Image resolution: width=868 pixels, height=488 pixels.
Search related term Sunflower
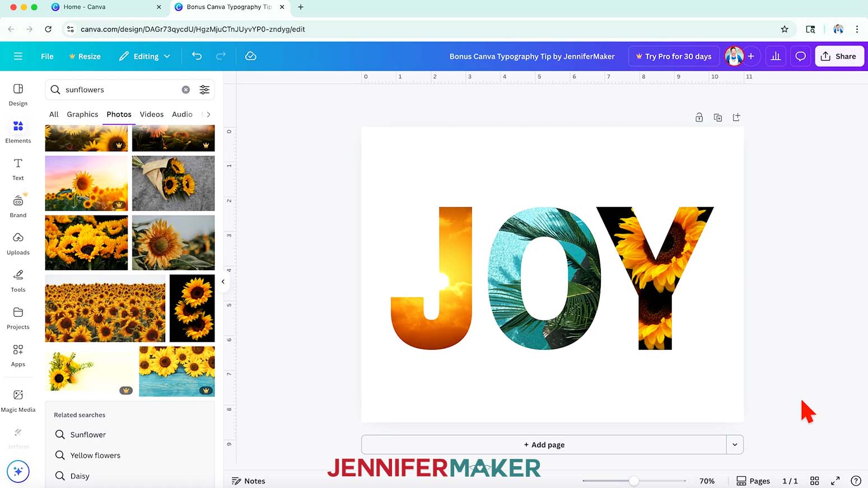point(88,434)
